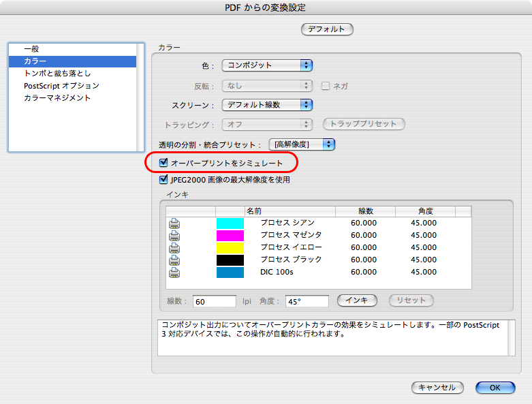Select the プロセス ブラック name

[291, 260]
